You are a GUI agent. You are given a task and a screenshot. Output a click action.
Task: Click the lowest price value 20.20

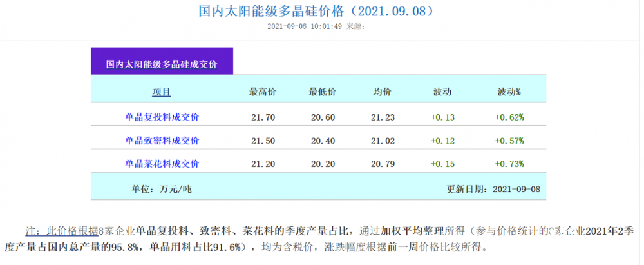323,164
